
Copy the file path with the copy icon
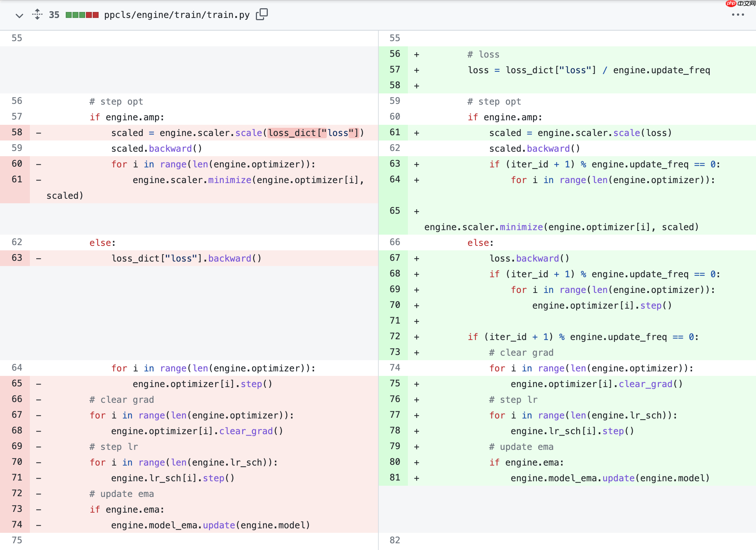point(261,14)
